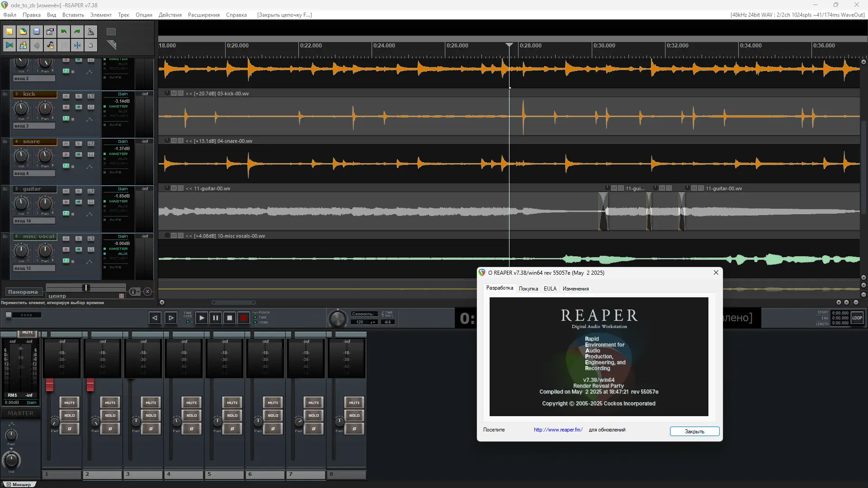Toggle SOLO on mixer channel 3

pos(151,415)
